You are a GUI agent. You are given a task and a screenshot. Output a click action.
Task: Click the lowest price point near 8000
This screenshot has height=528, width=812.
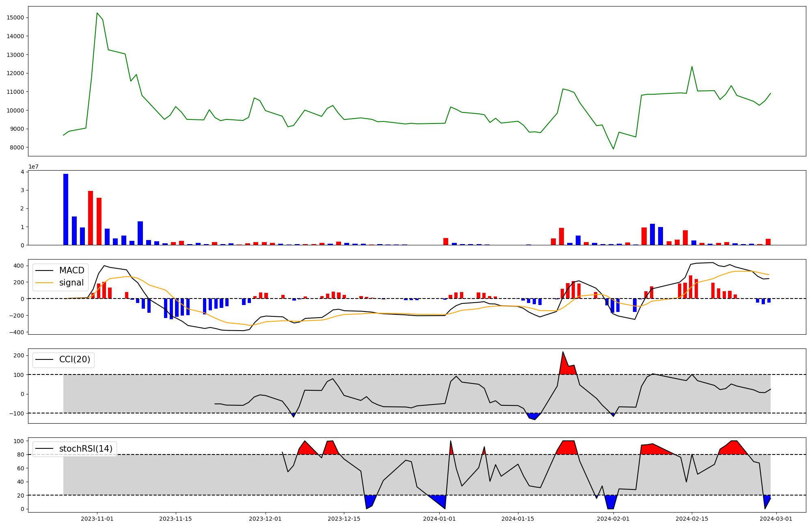(x=613, y=149)
